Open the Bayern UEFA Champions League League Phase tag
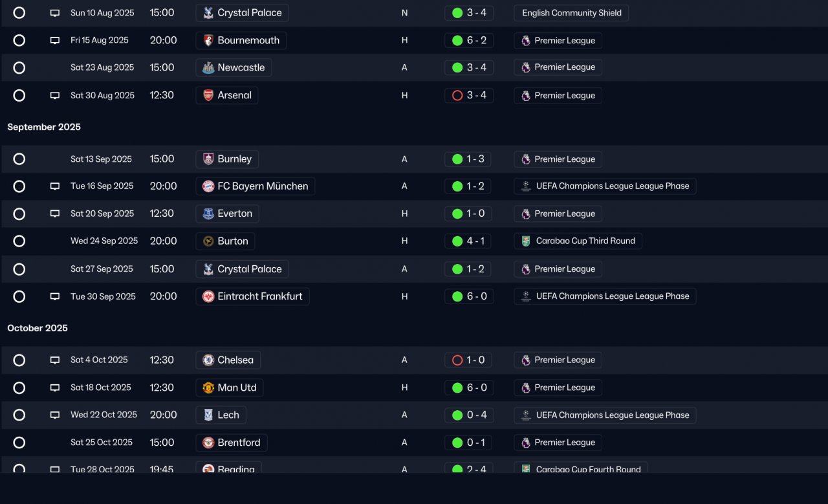 pos(605,186)
